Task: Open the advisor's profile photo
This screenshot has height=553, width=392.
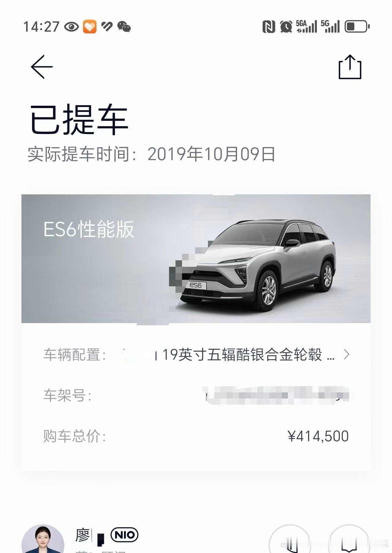Action: pos(43,539)
